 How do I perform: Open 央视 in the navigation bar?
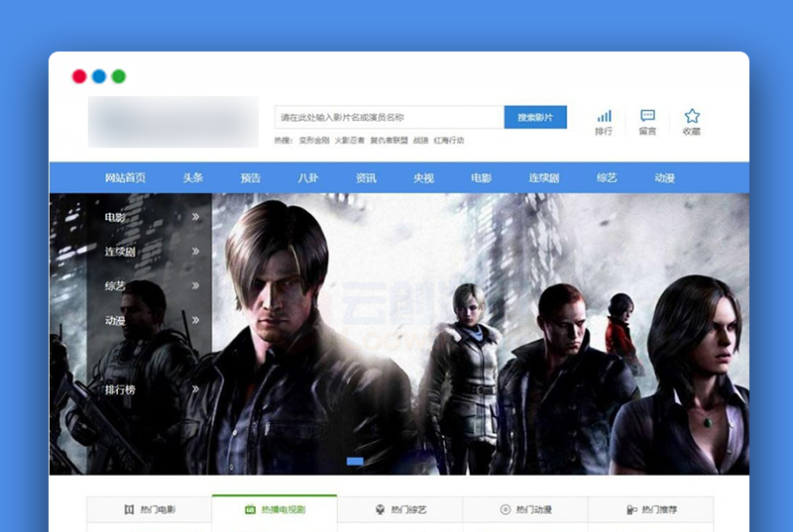click(423, 178)
